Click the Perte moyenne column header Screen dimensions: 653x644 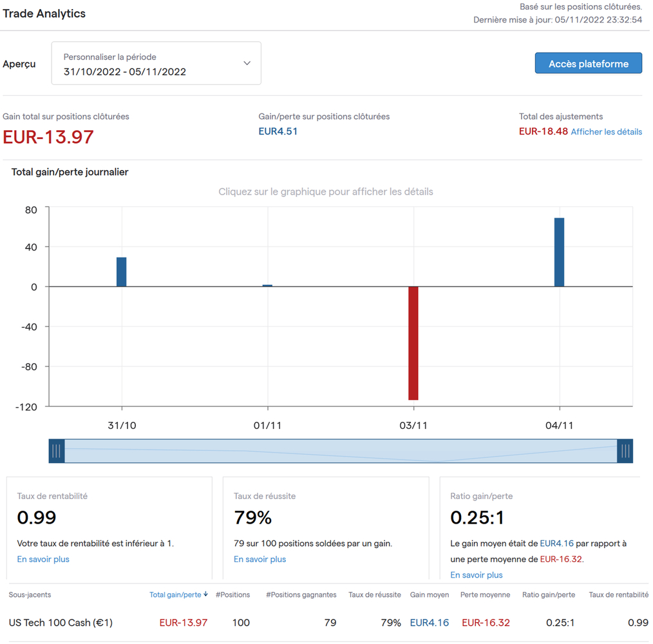click(x=485, y=595)
